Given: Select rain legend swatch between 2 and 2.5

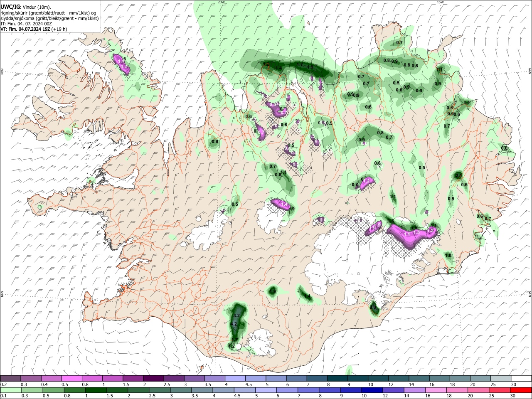Looking at the screenshot, I should [138, 390].
